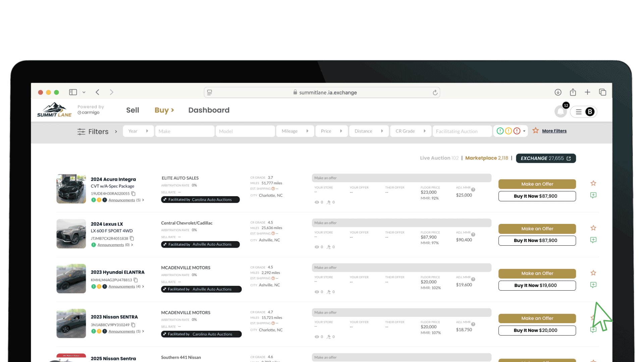Click the green announcement indicator on Lexus LX

point(94,245)
